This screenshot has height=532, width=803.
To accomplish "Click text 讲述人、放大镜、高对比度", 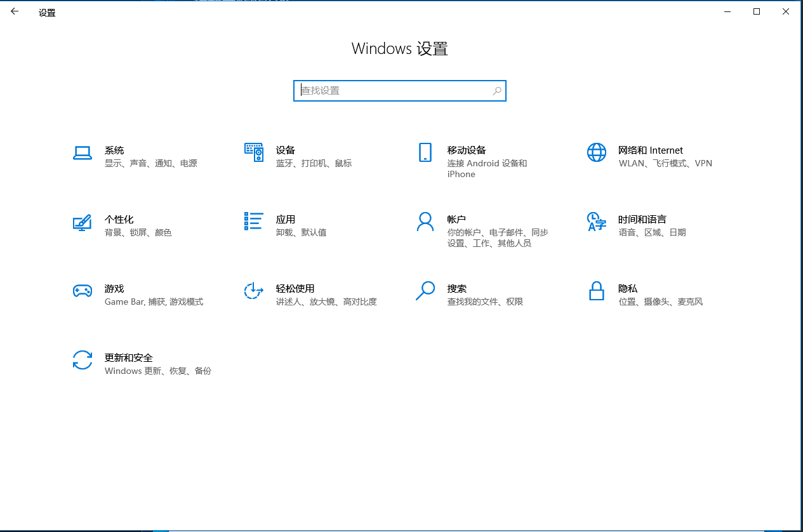I will 326,302.
